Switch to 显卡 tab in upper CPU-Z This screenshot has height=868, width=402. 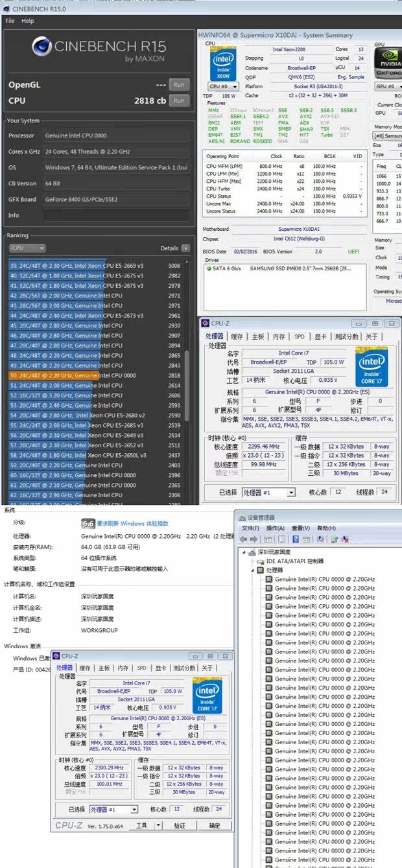[320, 336]
